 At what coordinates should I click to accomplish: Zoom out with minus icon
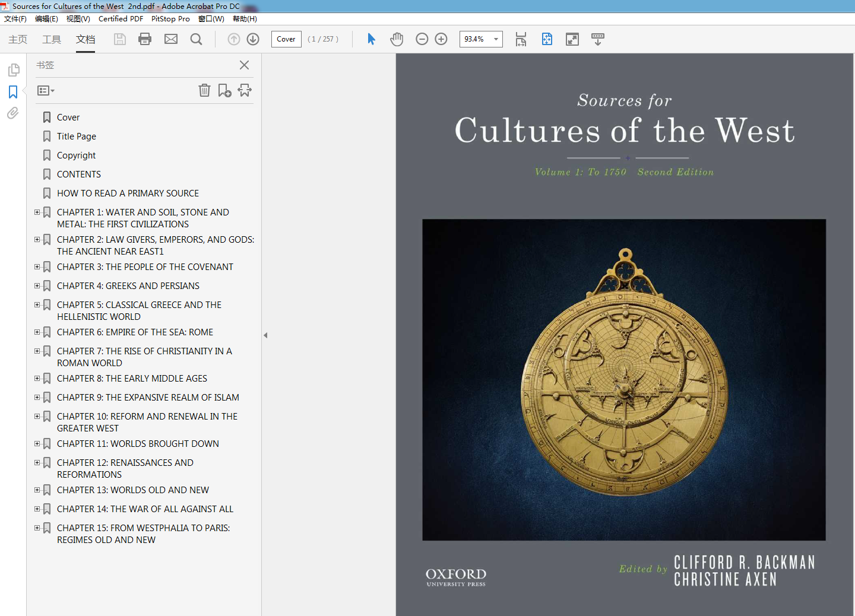(x=422, y=39)
